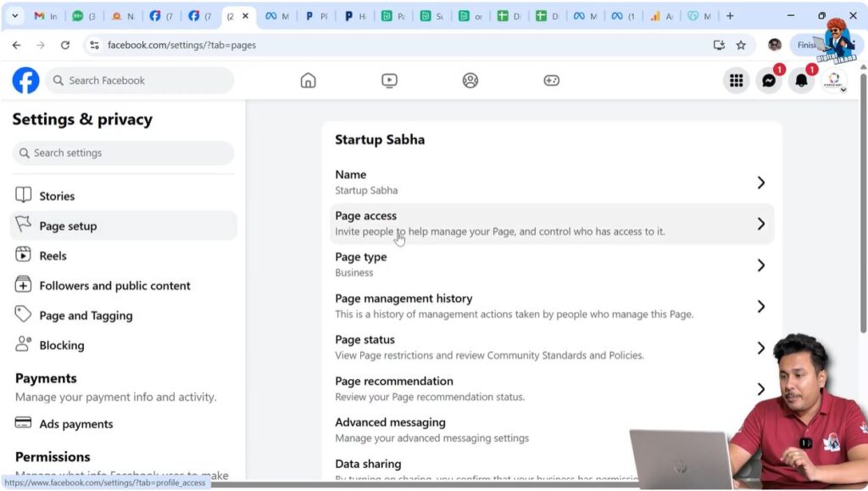The width and height of the screenshot is (868, 491).
Task: Open the account profile picture menu
Action: 834,81
